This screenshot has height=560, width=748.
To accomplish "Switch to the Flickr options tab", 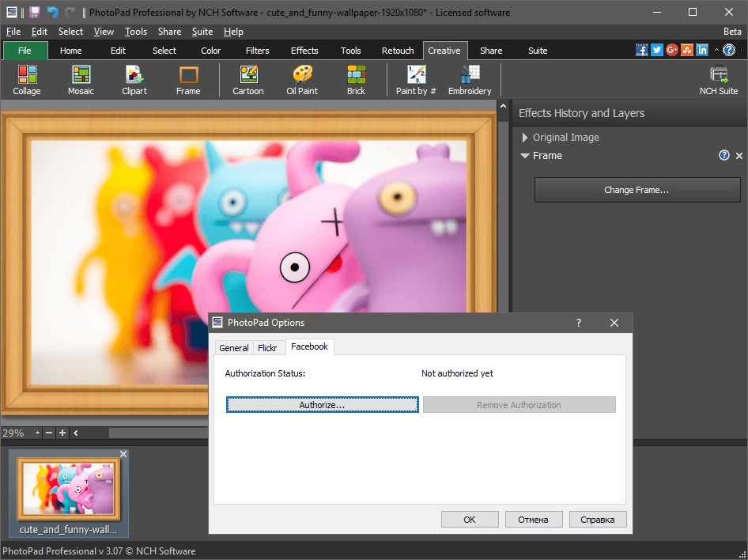I will [x=267, y=348].
